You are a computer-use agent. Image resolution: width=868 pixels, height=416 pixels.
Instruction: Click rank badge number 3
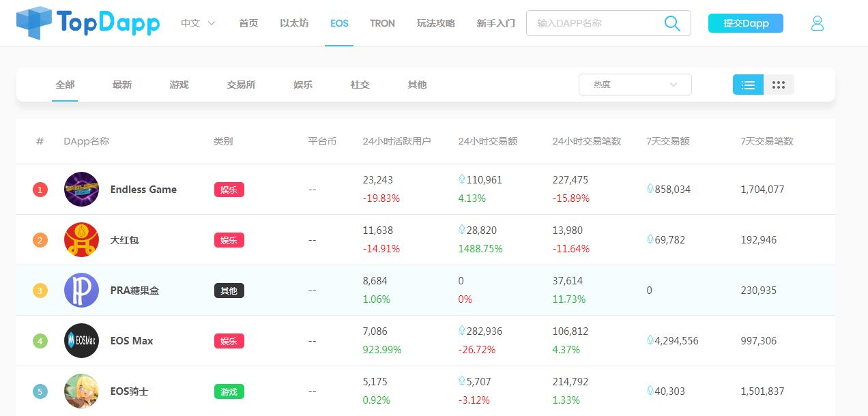(x=40, y=291)
